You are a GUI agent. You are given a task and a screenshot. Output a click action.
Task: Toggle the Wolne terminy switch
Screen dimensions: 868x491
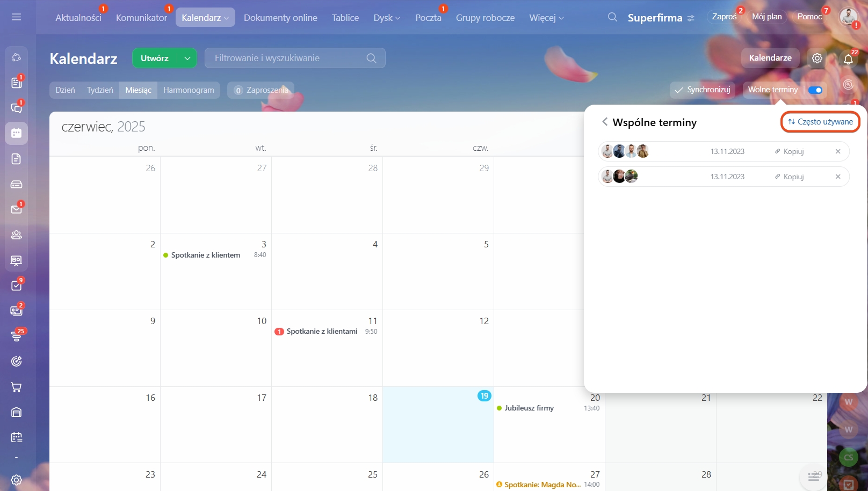point(815,90)
